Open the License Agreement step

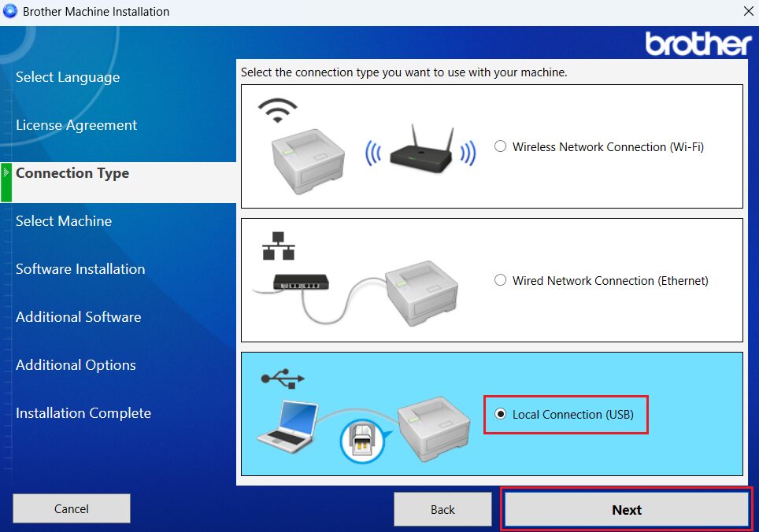point(76,125)
